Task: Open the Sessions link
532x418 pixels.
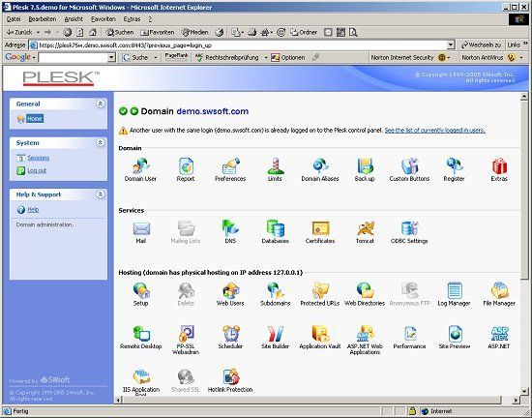Action: pyautogui.click(x=39, y=158)
